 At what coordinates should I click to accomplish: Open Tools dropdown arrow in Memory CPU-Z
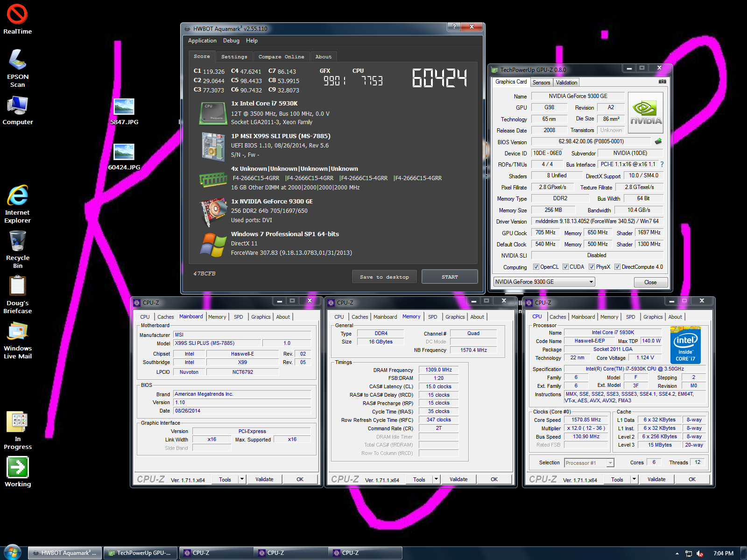click(436, 479)
